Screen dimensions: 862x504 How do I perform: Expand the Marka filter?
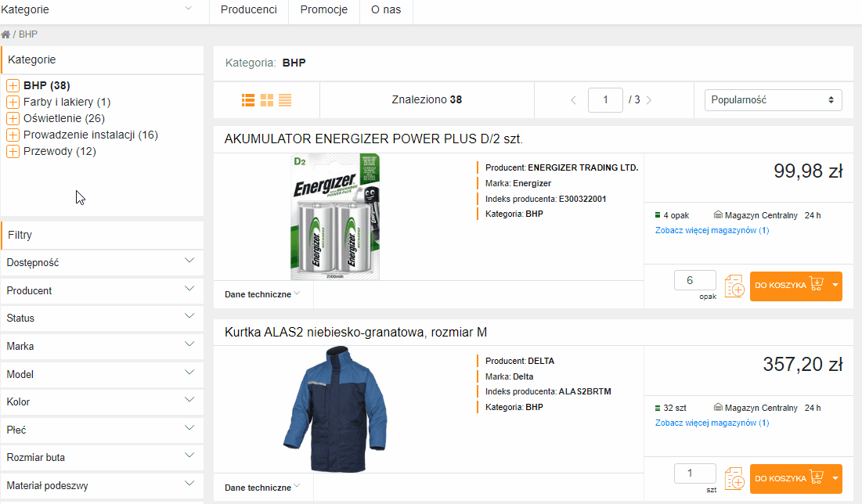103,346
